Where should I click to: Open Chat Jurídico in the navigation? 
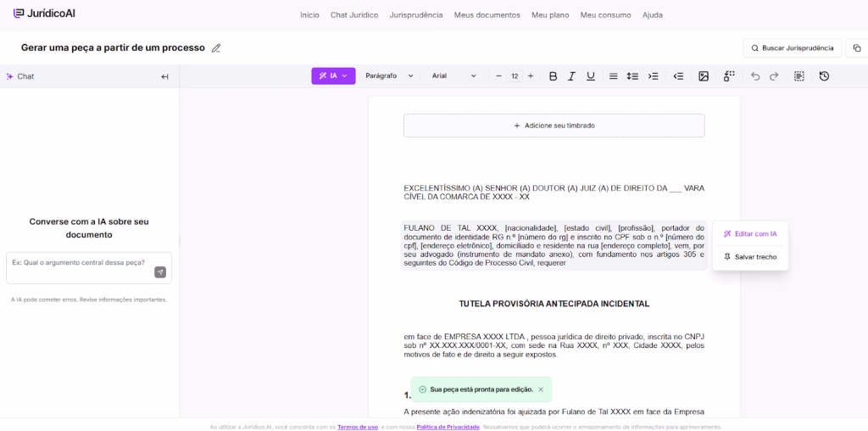(354, 15)
